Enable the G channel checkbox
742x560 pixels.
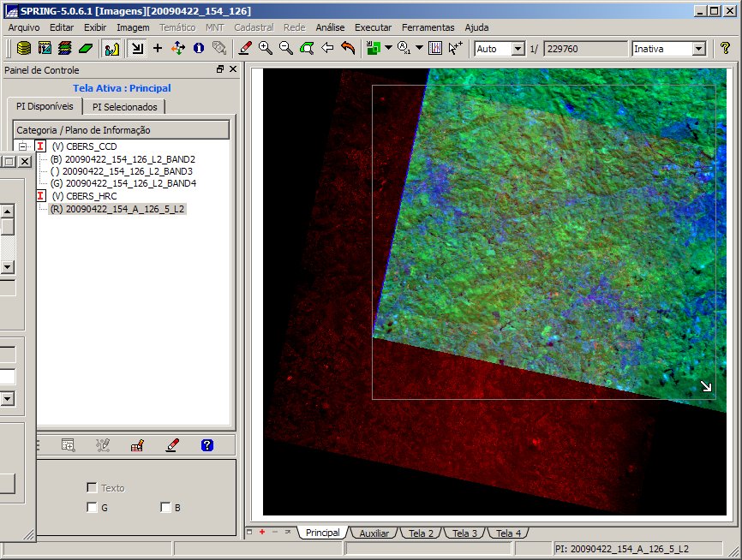tap(92, 508)
